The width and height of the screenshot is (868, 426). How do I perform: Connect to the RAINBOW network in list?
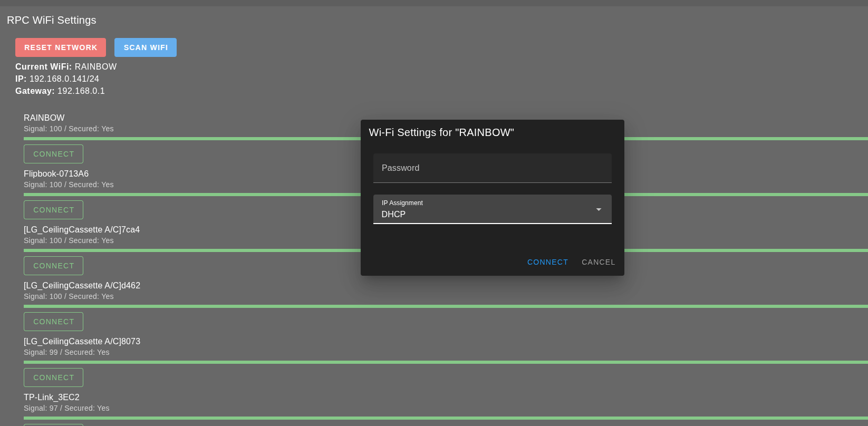click(x=53, y=154)
